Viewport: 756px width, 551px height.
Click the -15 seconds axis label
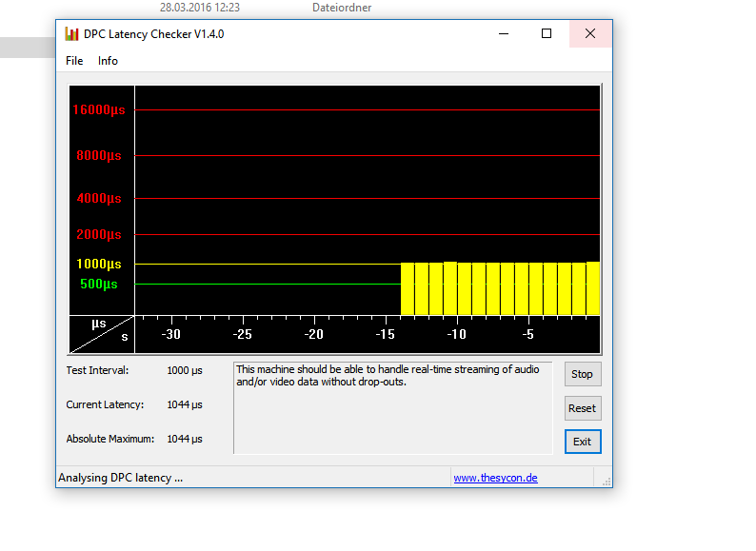(385, 335)
